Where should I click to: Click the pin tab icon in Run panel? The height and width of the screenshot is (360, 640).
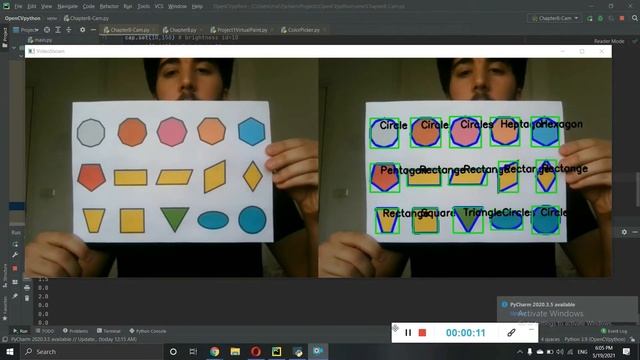click(15, 296)
